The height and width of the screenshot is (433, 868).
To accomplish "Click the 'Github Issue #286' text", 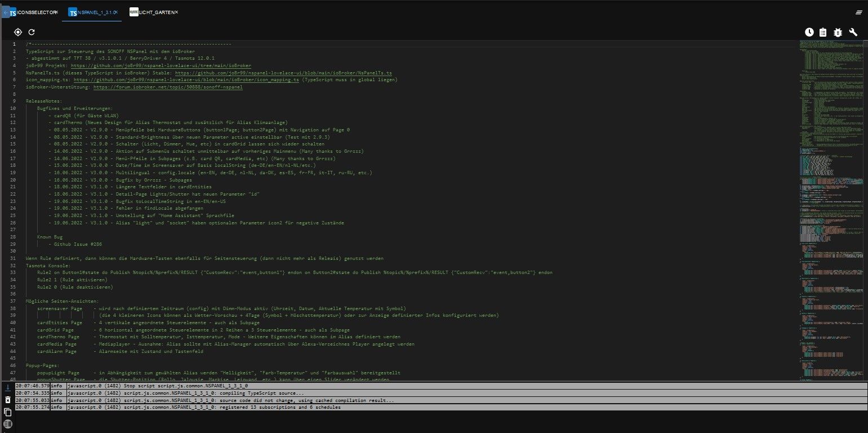I will 78,244.
